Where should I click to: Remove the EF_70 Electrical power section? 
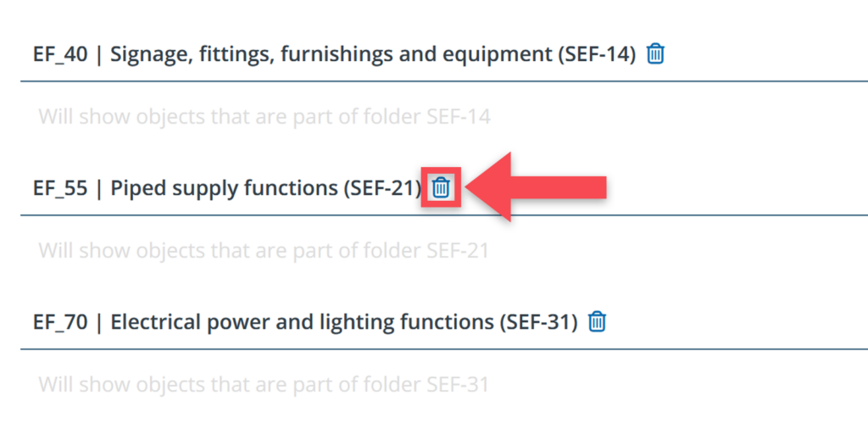[x=598, y=322]
